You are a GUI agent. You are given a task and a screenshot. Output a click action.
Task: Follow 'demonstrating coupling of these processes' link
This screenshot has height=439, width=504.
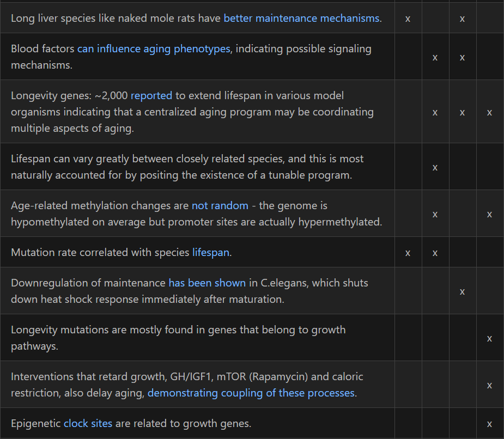point(251,393)
